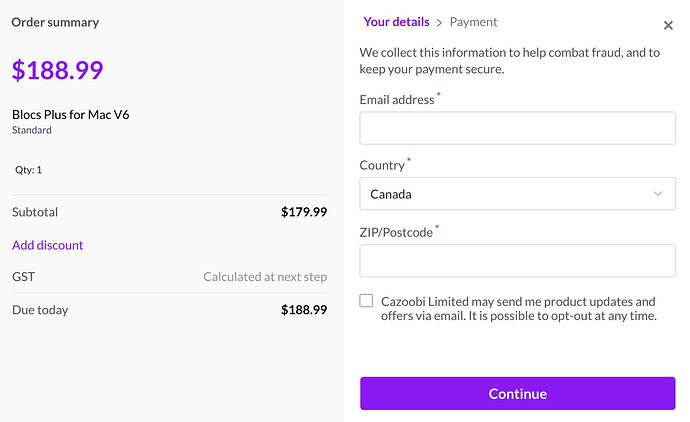Click the ZIP/Postcode label text
Image resolution: width=690 pixels, height=422 pixels.
point(396,233)
